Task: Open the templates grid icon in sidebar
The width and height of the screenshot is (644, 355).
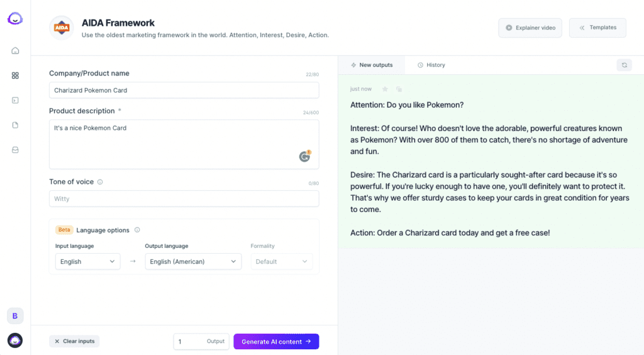Action: pyautogui.click(x=15, y=76)
